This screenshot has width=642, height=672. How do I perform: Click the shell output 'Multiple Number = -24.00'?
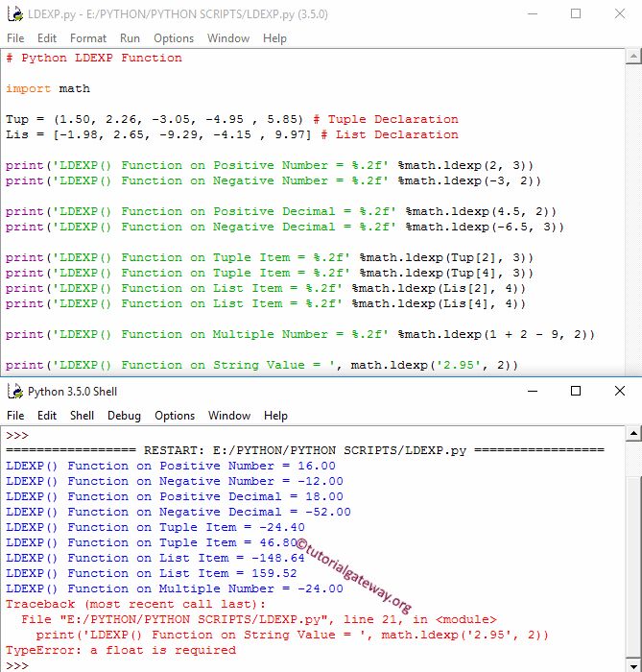[x=175, y=588]
